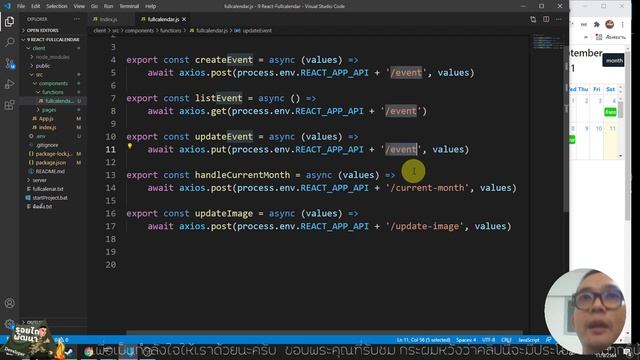Collapse the src folder
Viewport: 640px width, 360px height.
pyautogui.click(x=39, y=75)
